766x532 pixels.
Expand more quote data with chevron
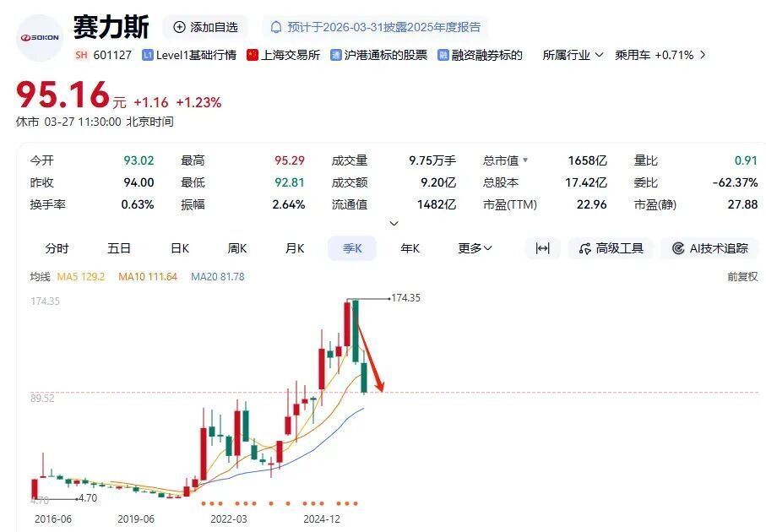394,224
